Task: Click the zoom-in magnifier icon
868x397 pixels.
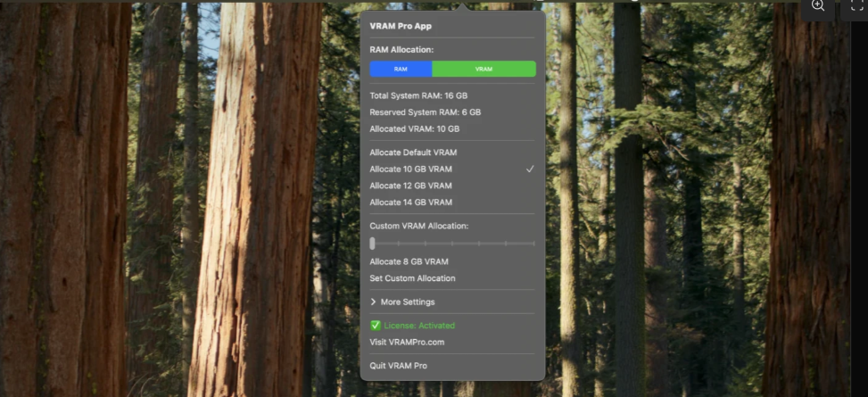Action: coord(817,6)
